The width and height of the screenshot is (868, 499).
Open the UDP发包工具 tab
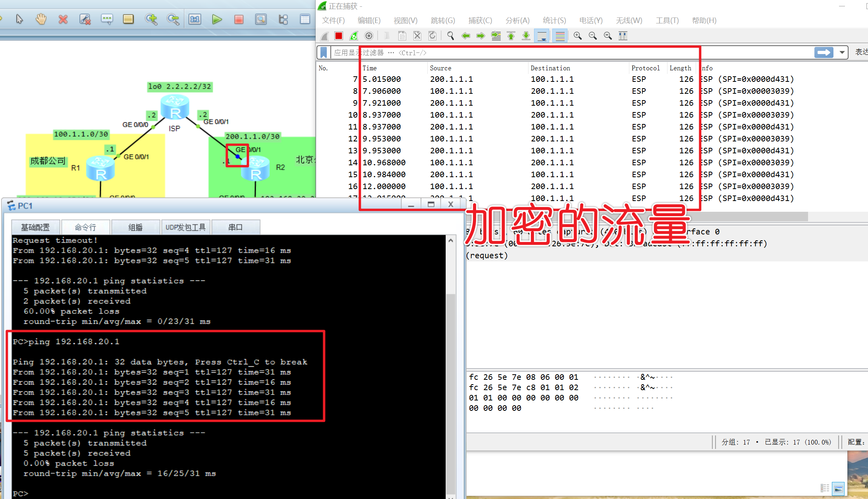pyautogui.click(x=185, y=227)
